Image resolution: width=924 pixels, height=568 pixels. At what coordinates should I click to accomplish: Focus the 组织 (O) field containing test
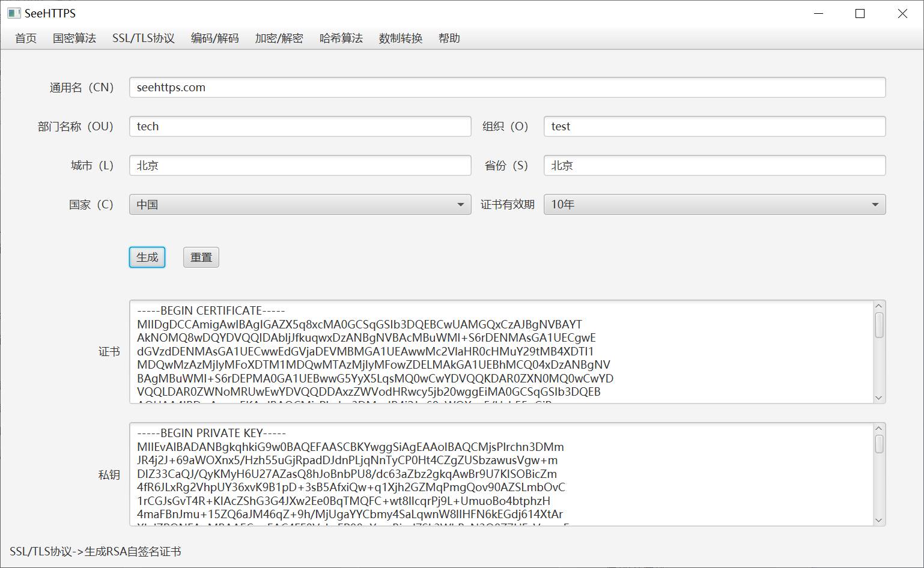click(x=715, y=126)
